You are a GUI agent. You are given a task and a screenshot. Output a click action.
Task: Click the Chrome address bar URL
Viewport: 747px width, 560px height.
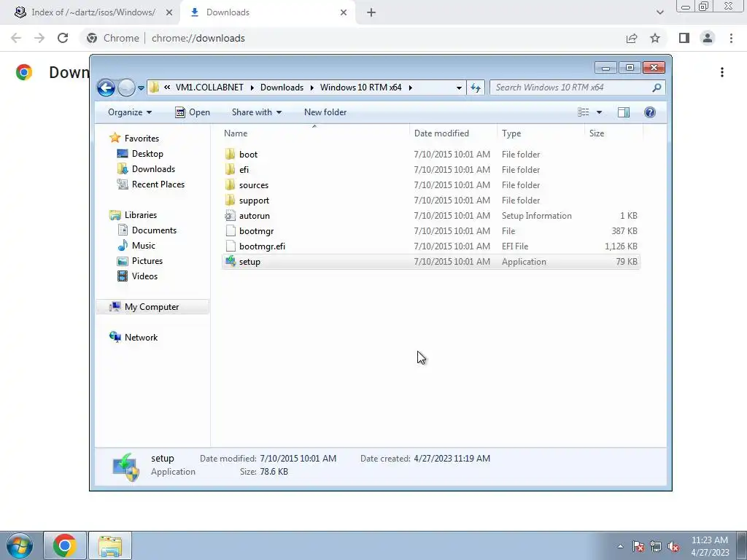tap(198, 38)
